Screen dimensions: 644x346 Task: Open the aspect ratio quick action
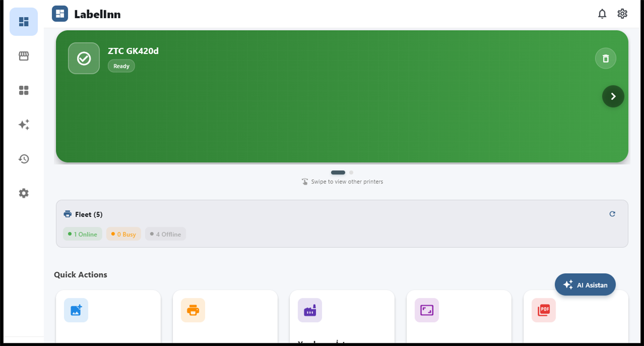pos(426,310)
